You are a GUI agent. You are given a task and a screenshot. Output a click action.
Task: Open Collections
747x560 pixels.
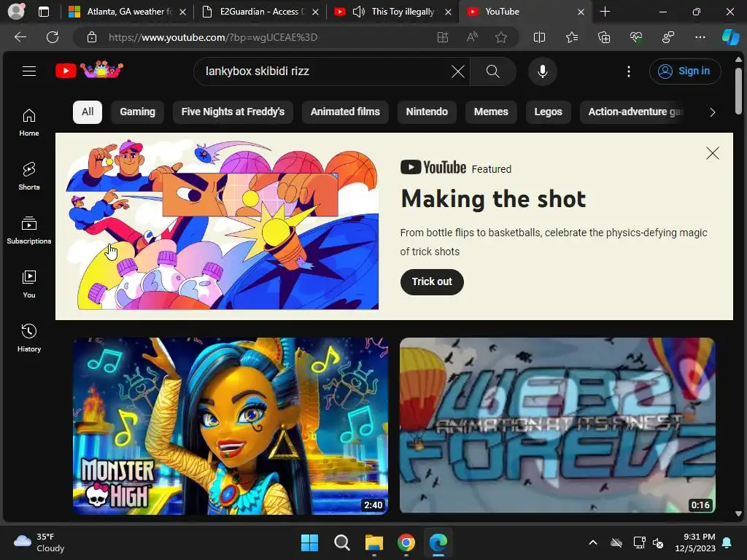click(603, 37)
